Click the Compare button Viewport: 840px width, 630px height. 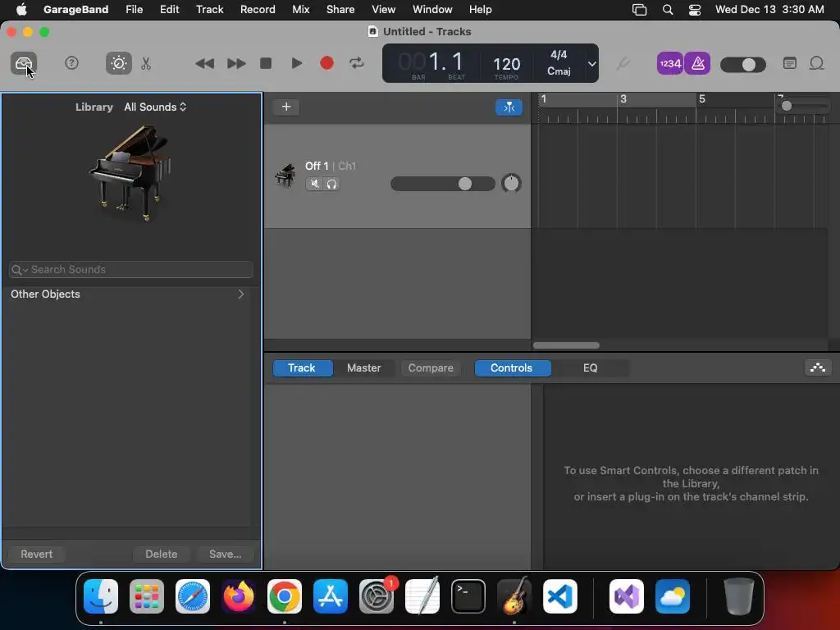tap(431, 368)
